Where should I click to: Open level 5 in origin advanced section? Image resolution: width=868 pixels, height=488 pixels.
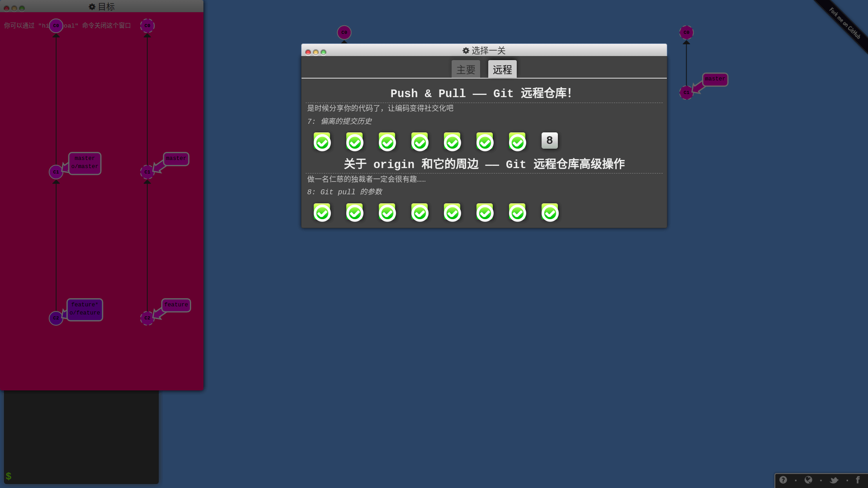point(452,212)
